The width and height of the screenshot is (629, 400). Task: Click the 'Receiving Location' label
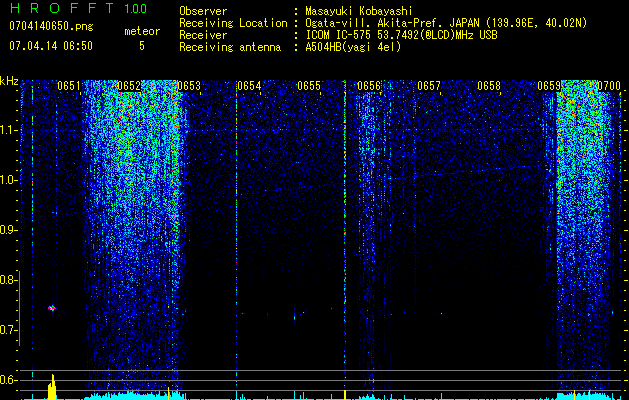click(x=233, y=23)
